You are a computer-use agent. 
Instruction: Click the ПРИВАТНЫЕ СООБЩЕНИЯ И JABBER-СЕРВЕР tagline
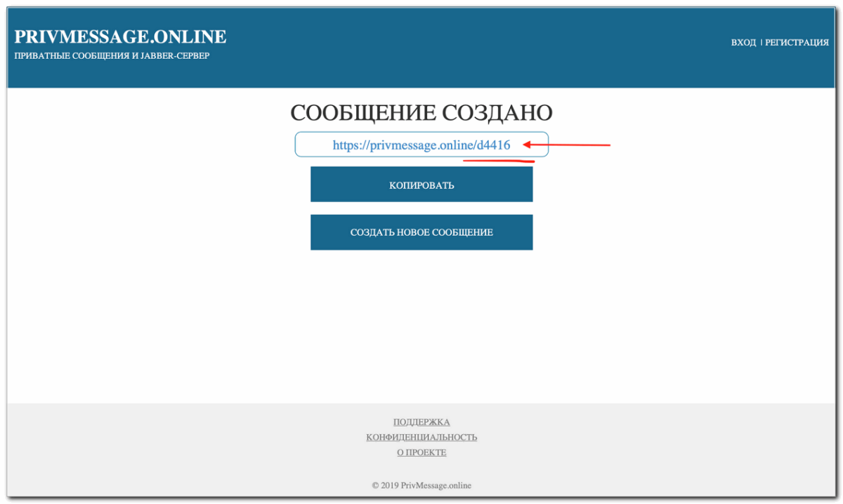(x=110, y=54)
